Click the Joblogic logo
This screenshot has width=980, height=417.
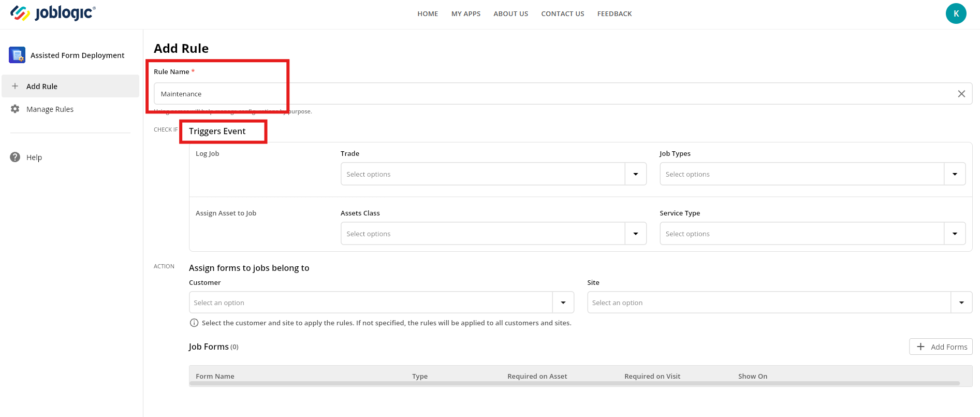point(53,13)
